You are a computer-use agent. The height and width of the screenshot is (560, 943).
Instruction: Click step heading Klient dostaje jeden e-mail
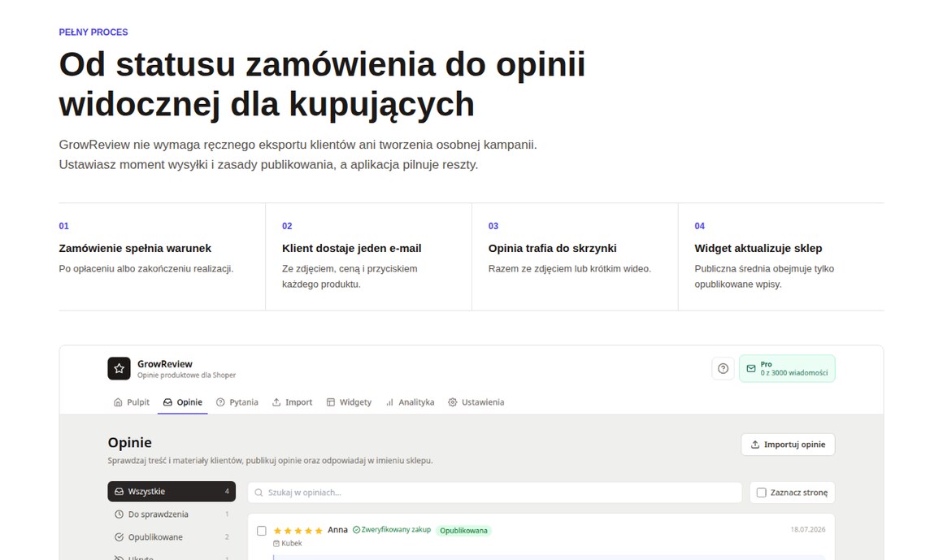click(x=351, y=249)
